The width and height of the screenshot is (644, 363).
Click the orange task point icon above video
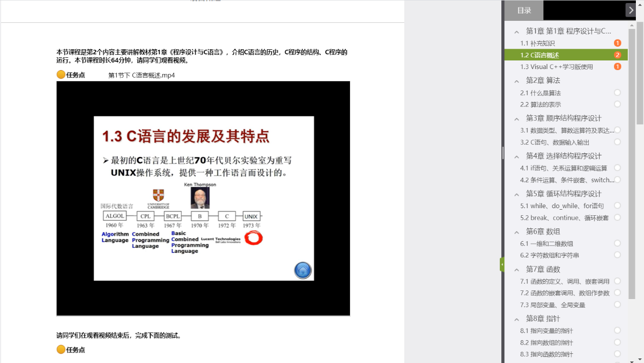click(61, 75)
